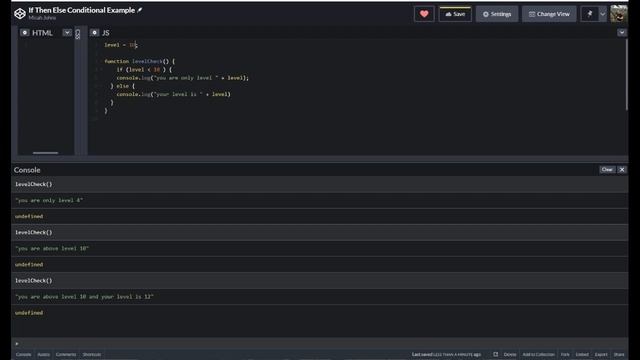Screen dimensions: 640x360
Task: Open author name link under title
Action: (42, 18)
